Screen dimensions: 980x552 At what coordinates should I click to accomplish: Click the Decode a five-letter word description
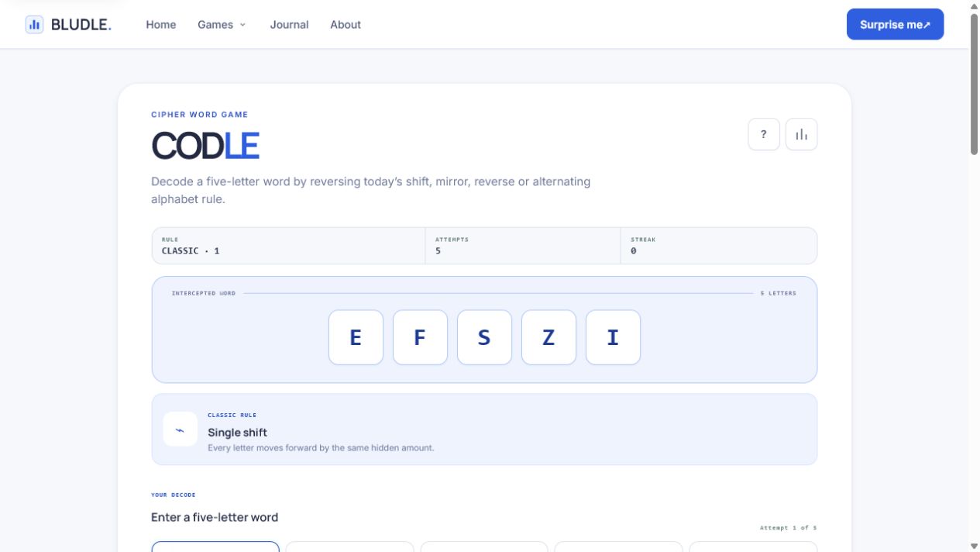(370, 190)
